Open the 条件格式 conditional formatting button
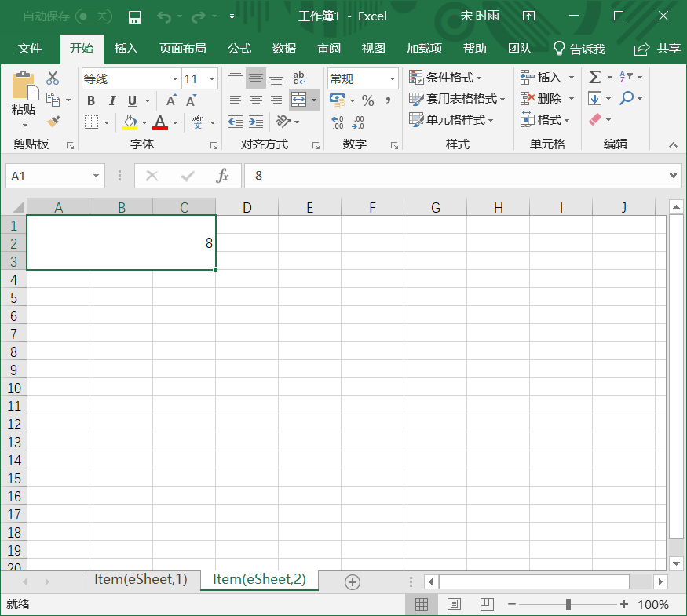 (x=446, y=78)
